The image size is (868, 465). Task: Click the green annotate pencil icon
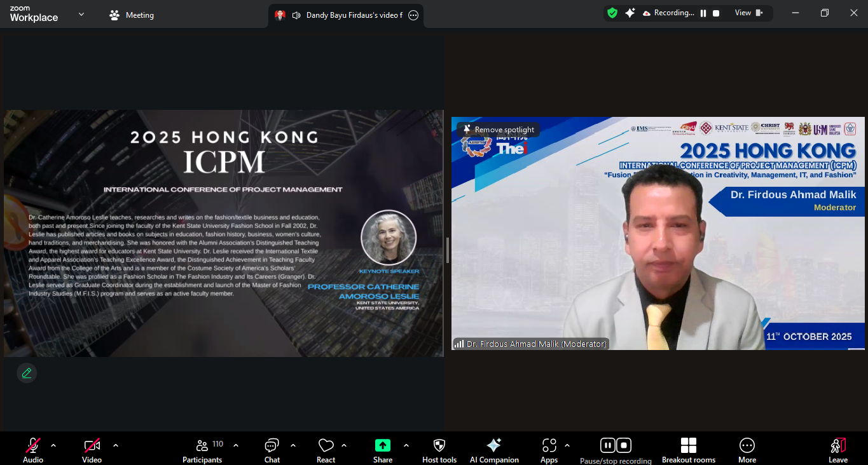click(x=27, y=373)
